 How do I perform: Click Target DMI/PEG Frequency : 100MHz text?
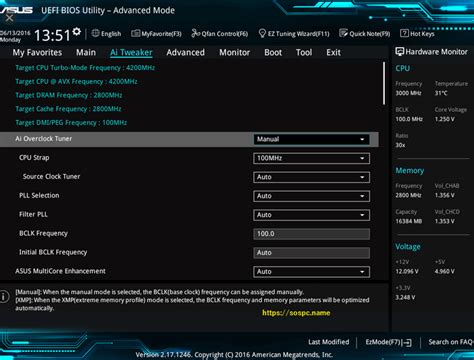point(71,123)
